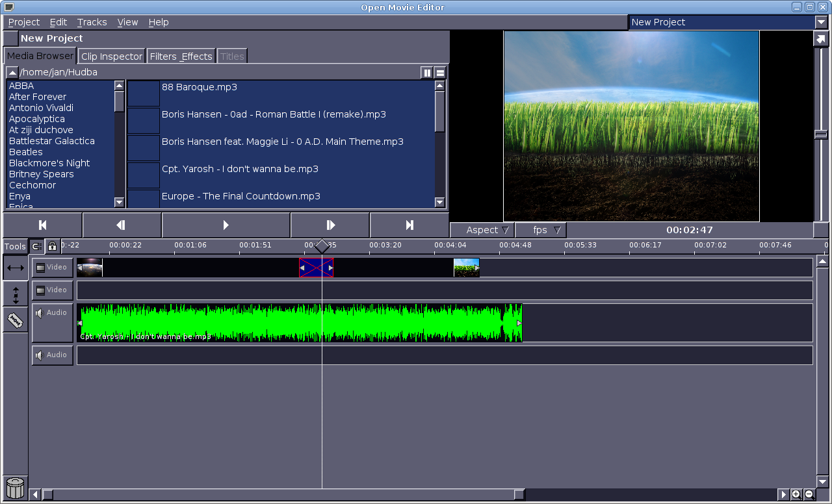Select the Enya folder

tap(19, 196)
